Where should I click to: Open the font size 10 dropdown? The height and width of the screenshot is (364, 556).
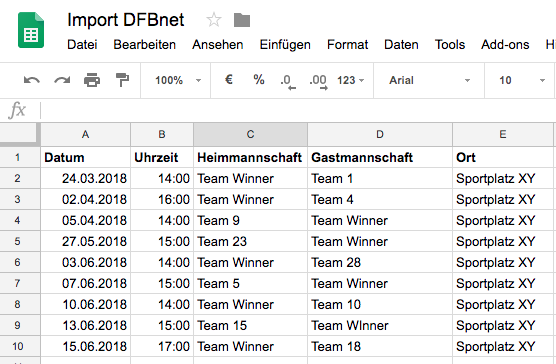pos(521,80)
